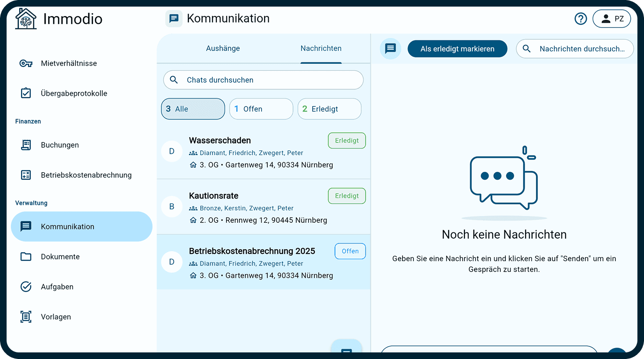
Task: Click the person icon in the PZ button
Action: 606,19
